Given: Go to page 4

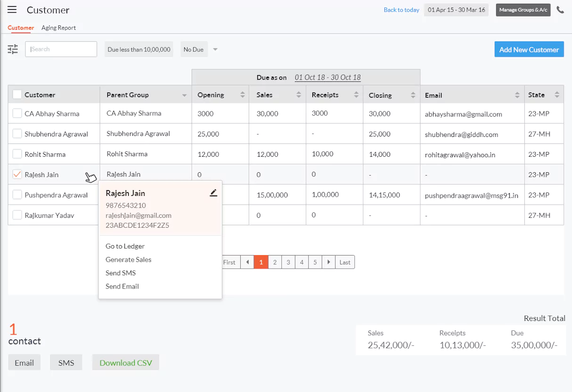Looking at the screenshot, I should (302, 262).
